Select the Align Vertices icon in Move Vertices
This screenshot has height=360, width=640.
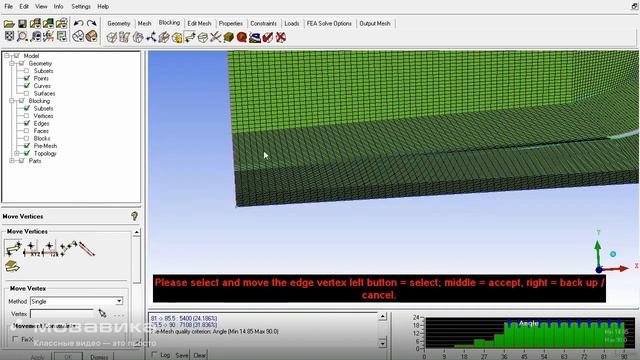[68, 248]
